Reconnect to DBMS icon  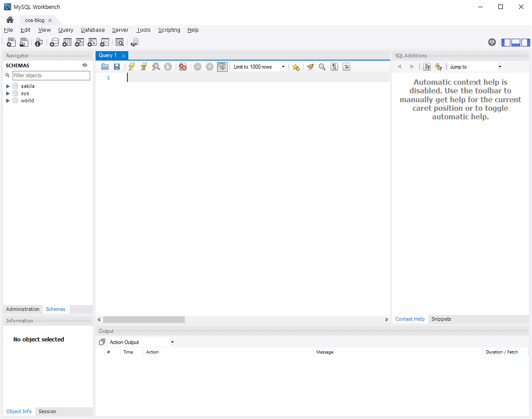(135, 42)
